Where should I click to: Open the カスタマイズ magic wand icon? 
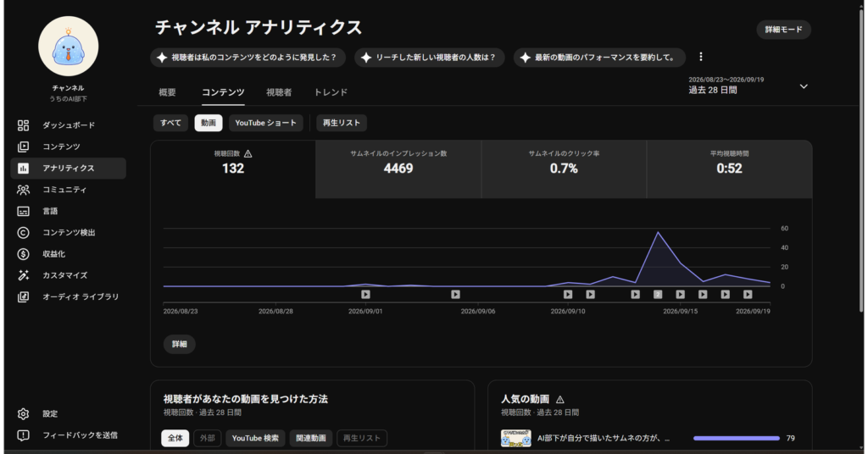click(23, 275)
